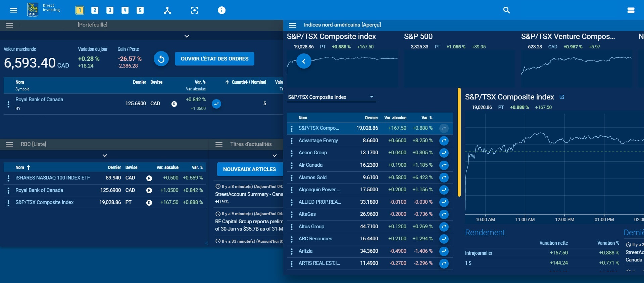Click the yellow vertical scrollbar
This screenshot has width=644, height=283.
point(459,142)
